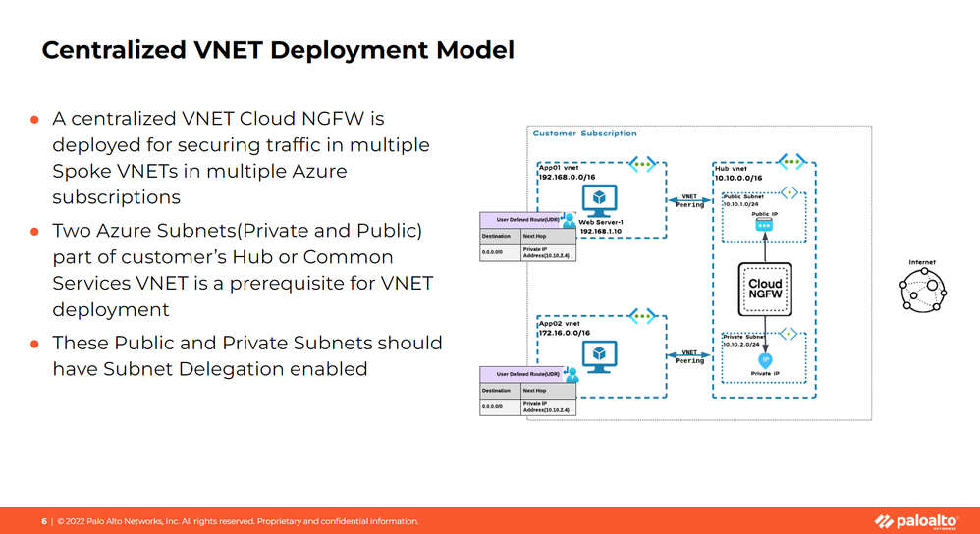Click the Public IP label
The height and width of the screenshot is (534, 980).
click(764, 214)
